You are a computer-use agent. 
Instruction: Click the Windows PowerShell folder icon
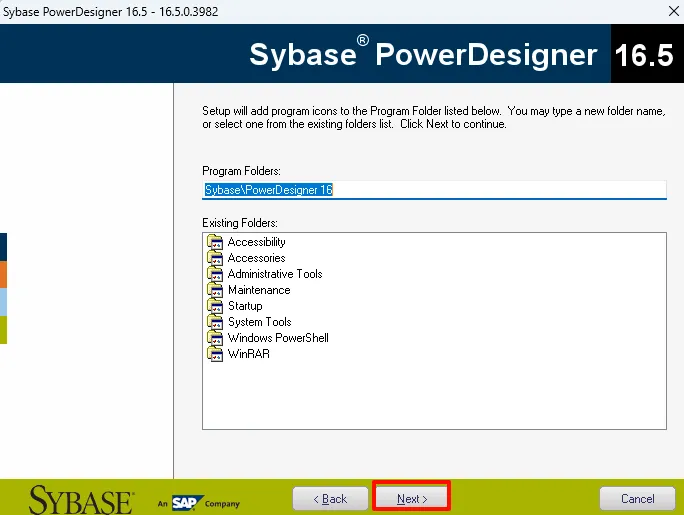pyautogui.click(x=215, y=338)
